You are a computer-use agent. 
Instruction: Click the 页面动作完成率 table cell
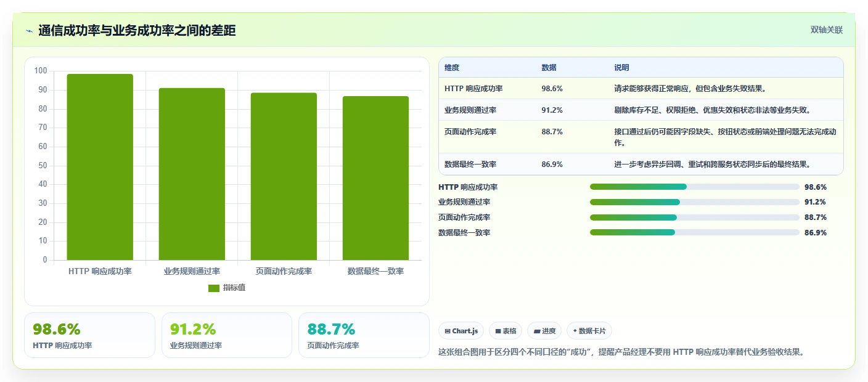point(470,132)
